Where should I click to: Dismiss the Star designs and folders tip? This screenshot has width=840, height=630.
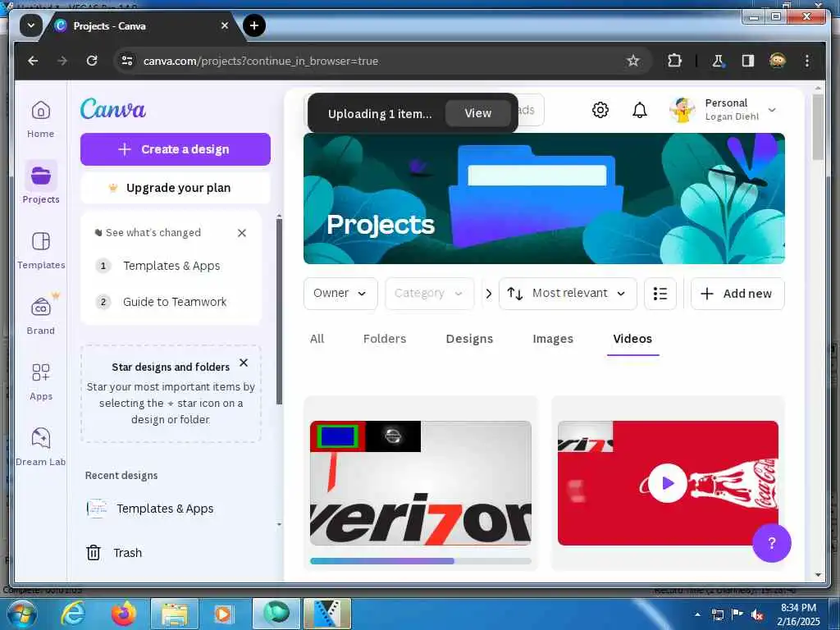coord(243,363)
